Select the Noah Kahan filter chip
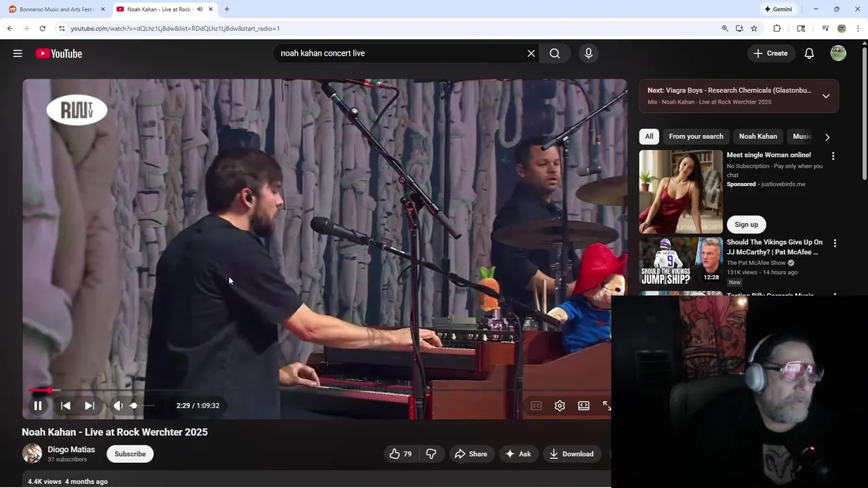 point(758,136)
